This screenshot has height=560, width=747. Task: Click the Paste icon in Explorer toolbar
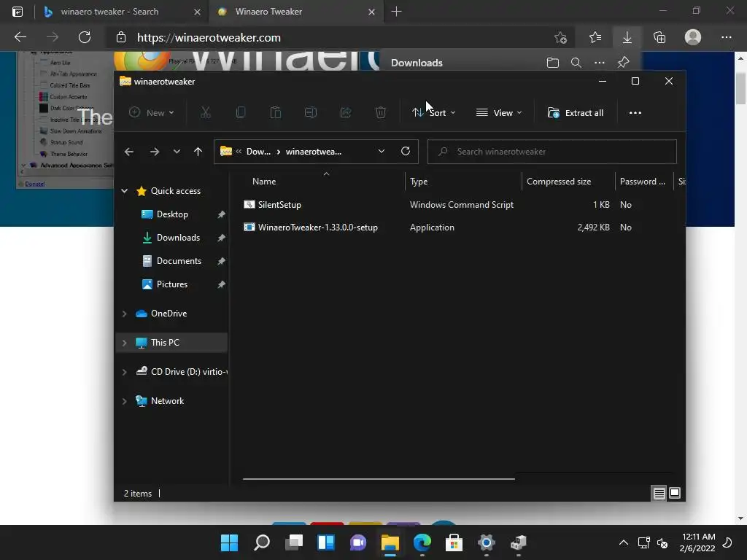[x=275, y=113]
